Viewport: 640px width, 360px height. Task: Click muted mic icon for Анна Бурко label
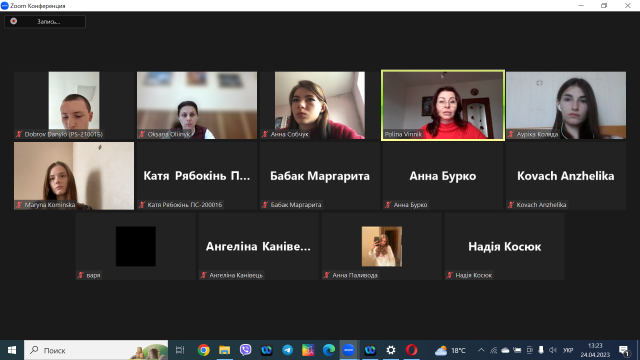click(388, 204)
